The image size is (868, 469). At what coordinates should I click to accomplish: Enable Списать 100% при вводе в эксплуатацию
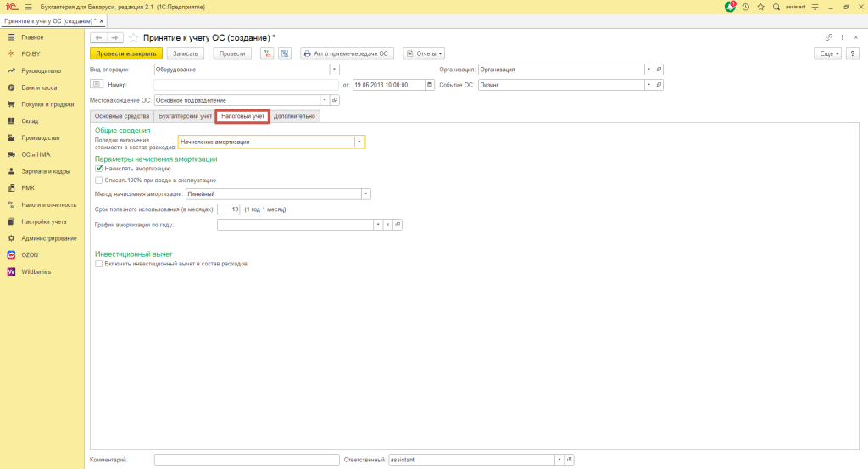[x=98, y=181]
